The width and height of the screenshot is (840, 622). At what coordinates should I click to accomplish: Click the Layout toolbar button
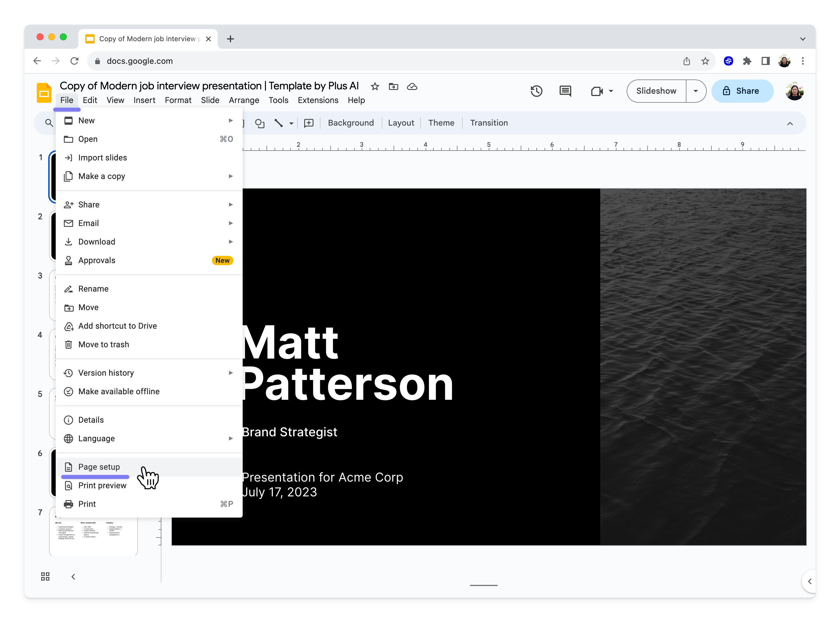click(401, 123)
